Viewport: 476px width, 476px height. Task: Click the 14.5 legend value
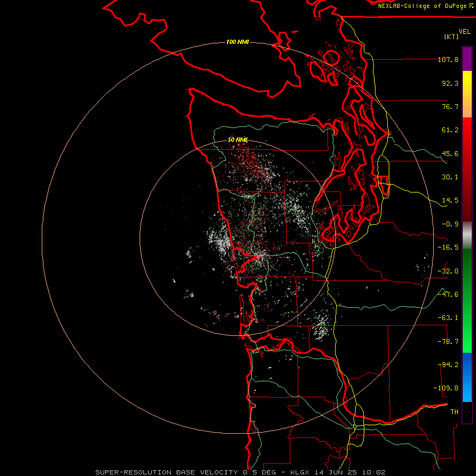click(x=450, y=200)
